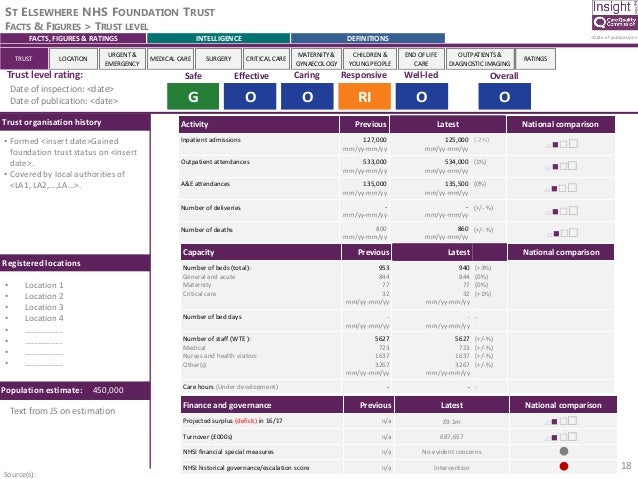Select Location 4 in registered locations
Image resolution: width=638 pixels, height=479 pixels.
44,318
